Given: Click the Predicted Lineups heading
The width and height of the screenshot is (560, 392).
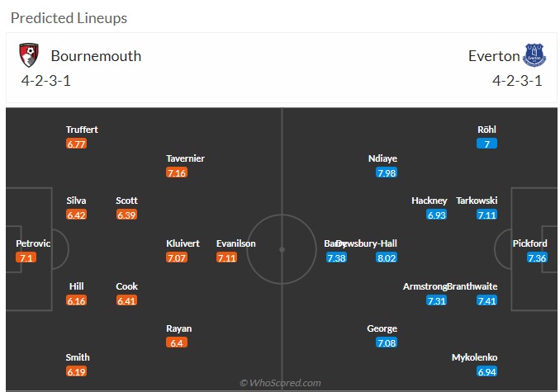Looking at the screenshot, I should click(x=69, y=18).
